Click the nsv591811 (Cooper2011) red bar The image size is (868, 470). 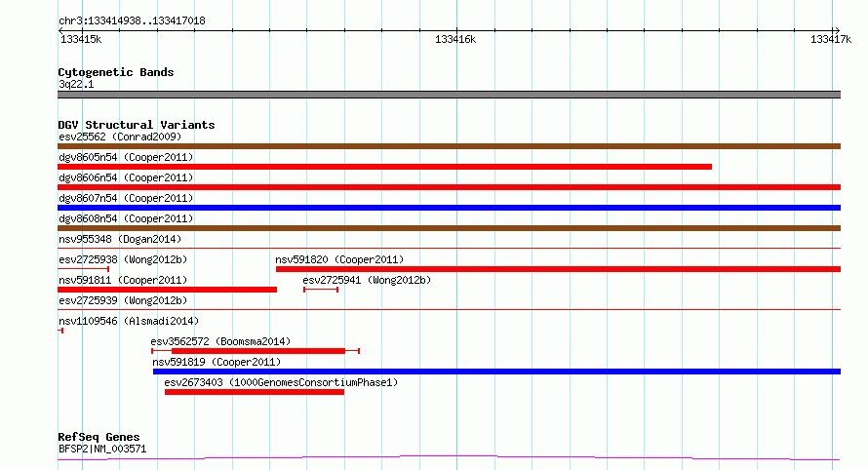point(167,290)
